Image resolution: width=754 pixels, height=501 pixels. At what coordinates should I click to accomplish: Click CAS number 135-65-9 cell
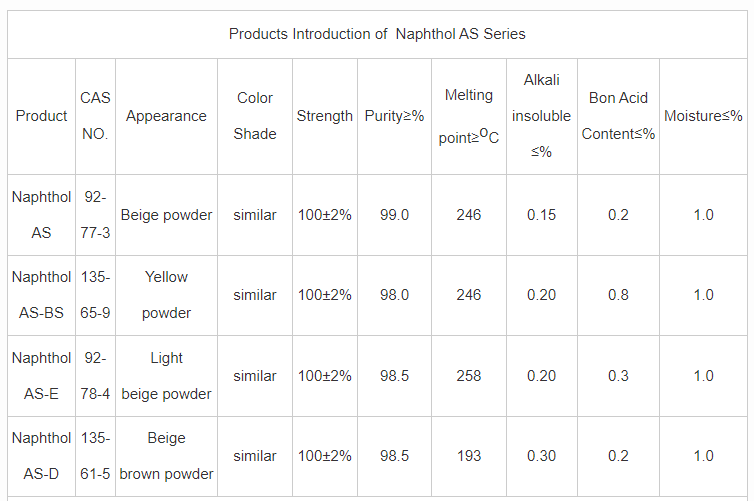click(x=95, y=295)
